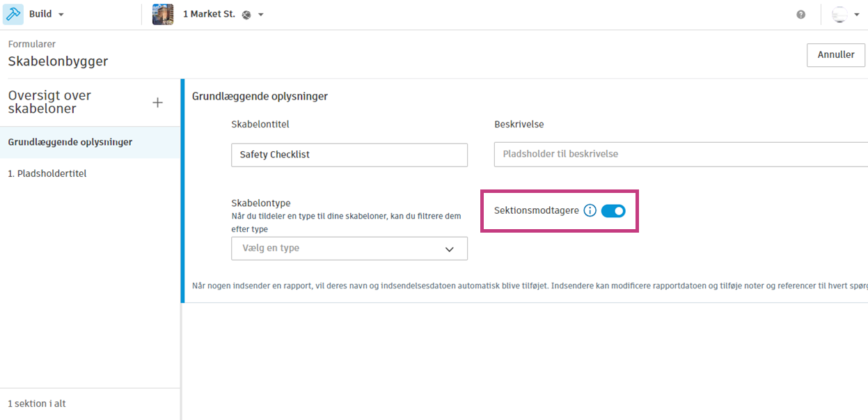Click the blue Build hammer icon
Viewport: 868px width, 420px height.
click(x=13, y=13)
